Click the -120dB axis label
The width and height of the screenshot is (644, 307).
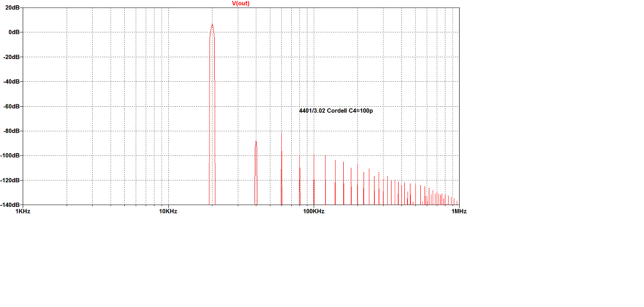tap(10, 180)
